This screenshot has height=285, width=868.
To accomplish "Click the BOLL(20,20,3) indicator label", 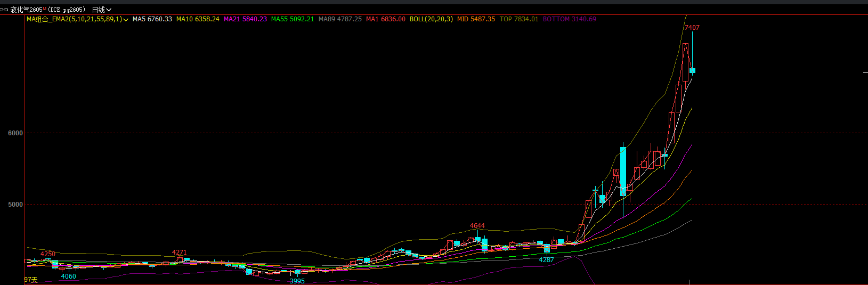I will tap(431, 19).
